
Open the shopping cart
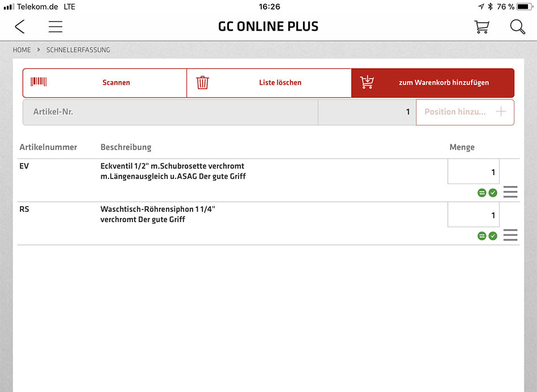(481, 26)
